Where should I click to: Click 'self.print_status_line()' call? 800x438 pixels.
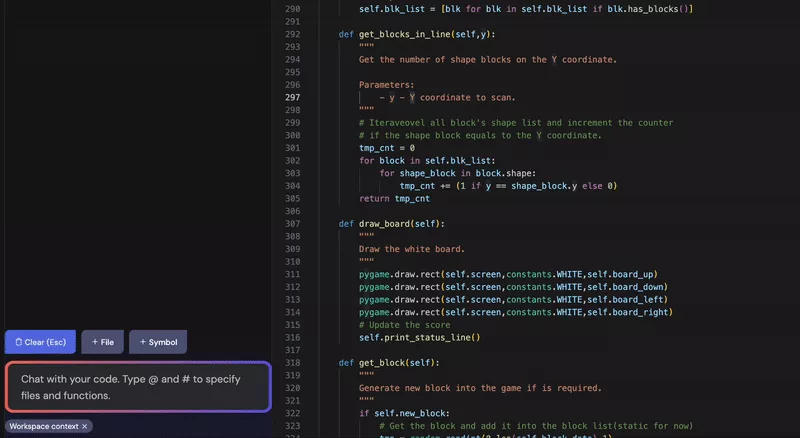[419, 337]
